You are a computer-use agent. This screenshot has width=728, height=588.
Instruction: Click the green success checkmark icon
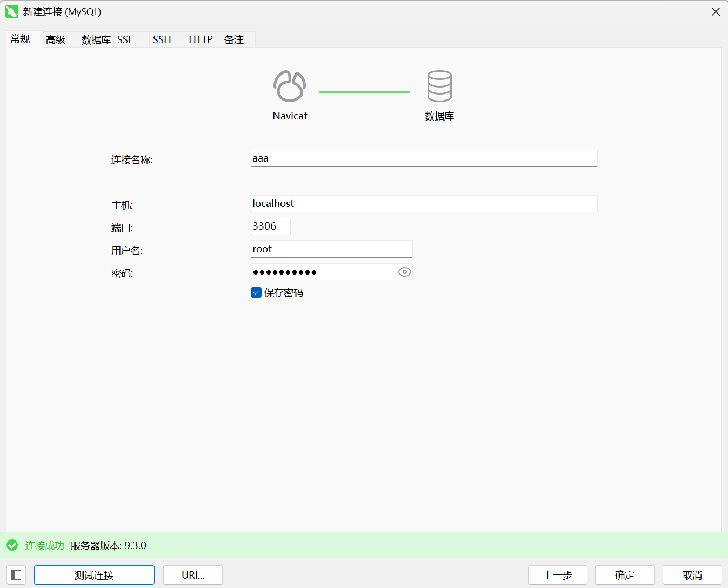click(x=12, y=545)
